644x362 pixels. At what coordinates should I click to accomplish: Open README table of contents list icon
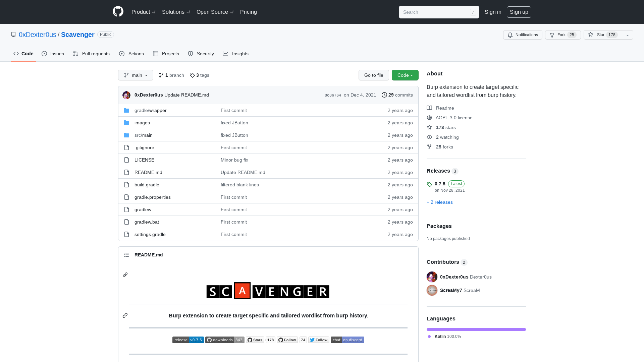[x=126, y=255]
